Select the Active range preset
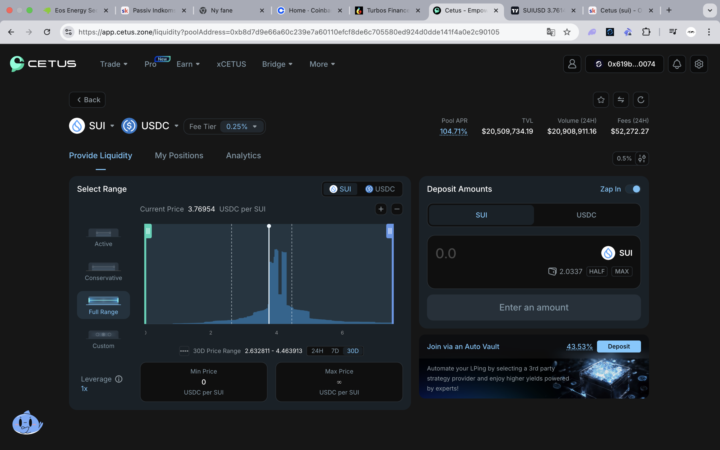The height and width of the screenshot is (450, 720). click(x=103, y=237)
